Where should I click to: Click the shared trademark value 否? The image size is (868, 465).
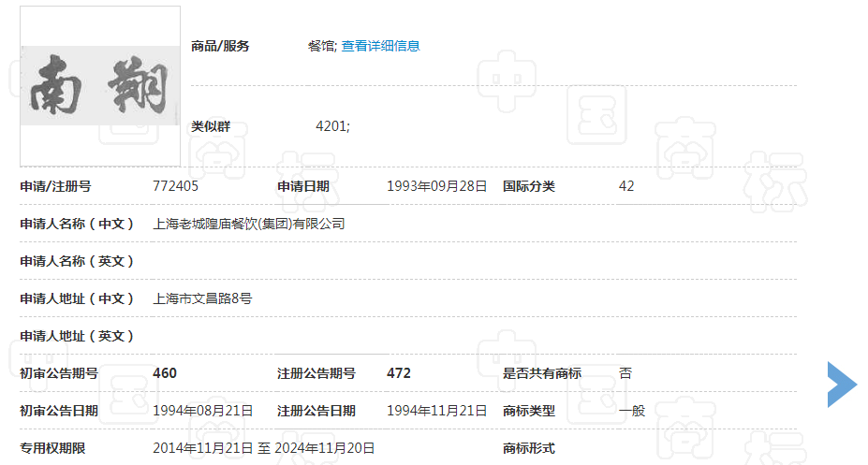625,373
